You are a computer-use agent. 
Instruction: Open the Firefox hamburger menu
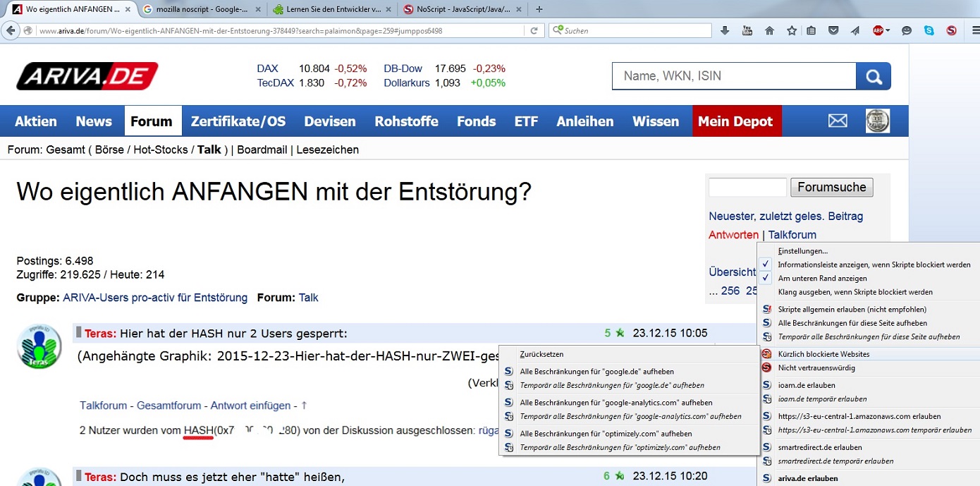pos(974,30)
